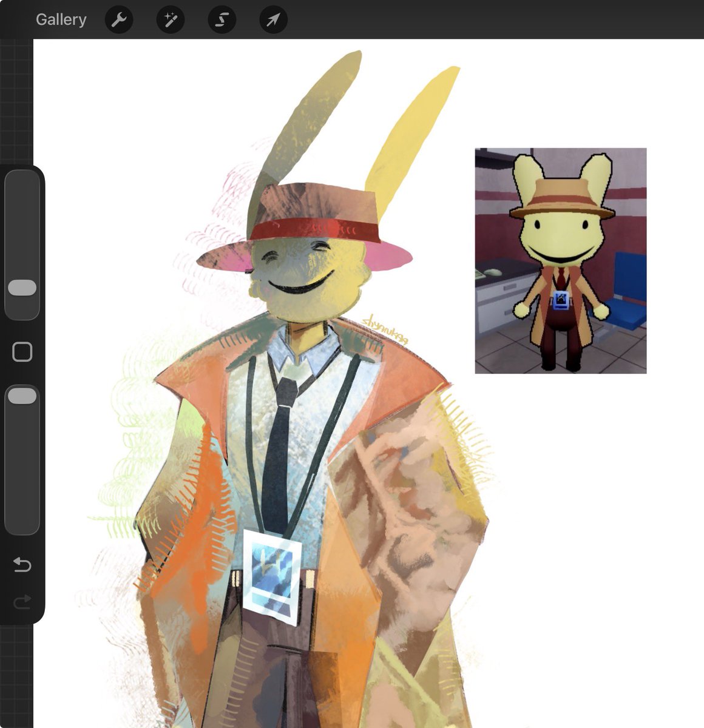704x728 pixels.
Task: Click the brush size slider handle
Action: click(x=22, y=288)
